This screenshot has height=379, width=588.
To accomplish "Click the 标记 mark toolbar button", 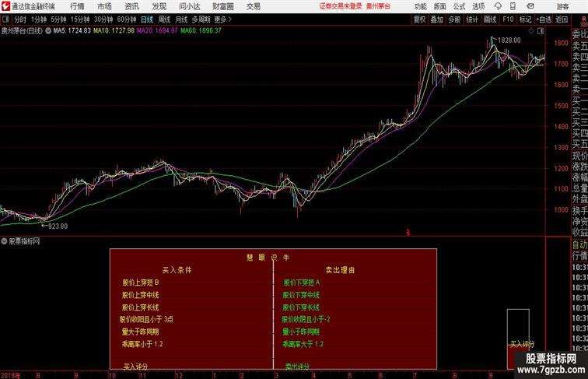I will pos(525,19).
